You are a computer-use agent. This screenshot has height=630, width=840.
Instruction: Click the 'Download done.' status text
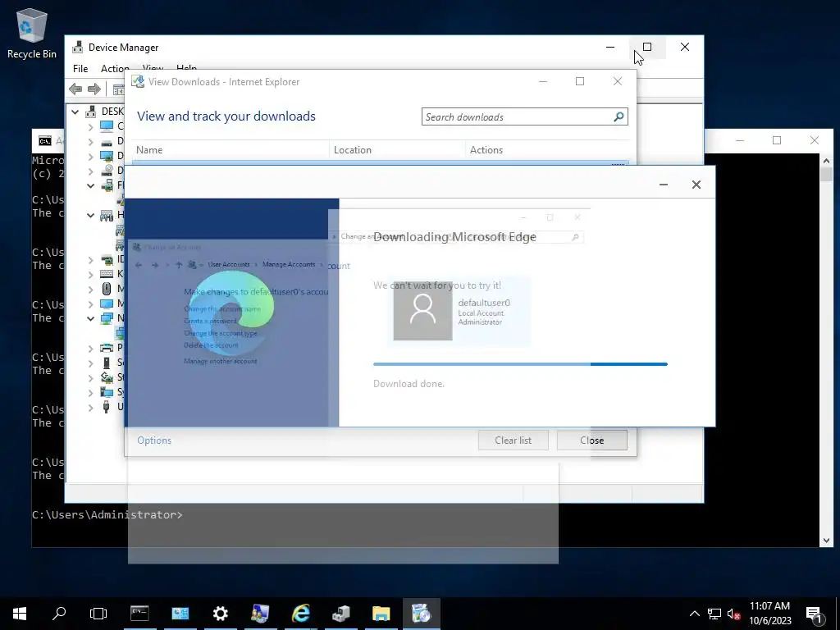[409, 384]
